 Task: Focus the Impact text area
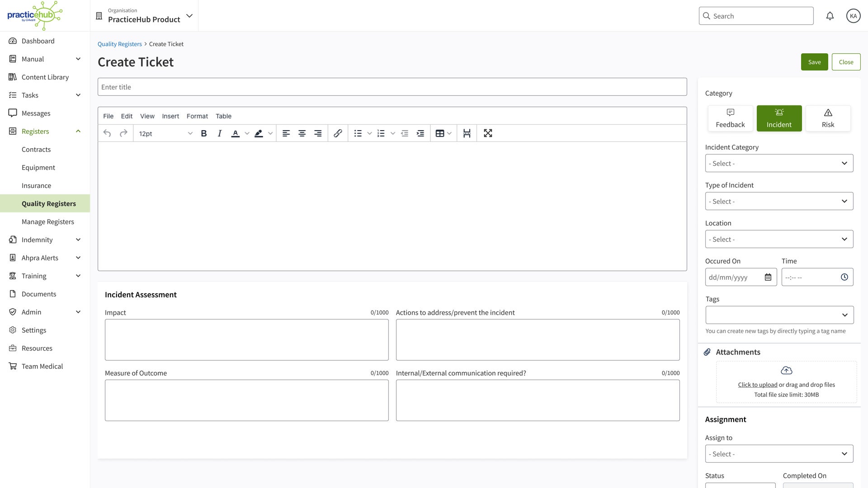[x=246, y=340]
